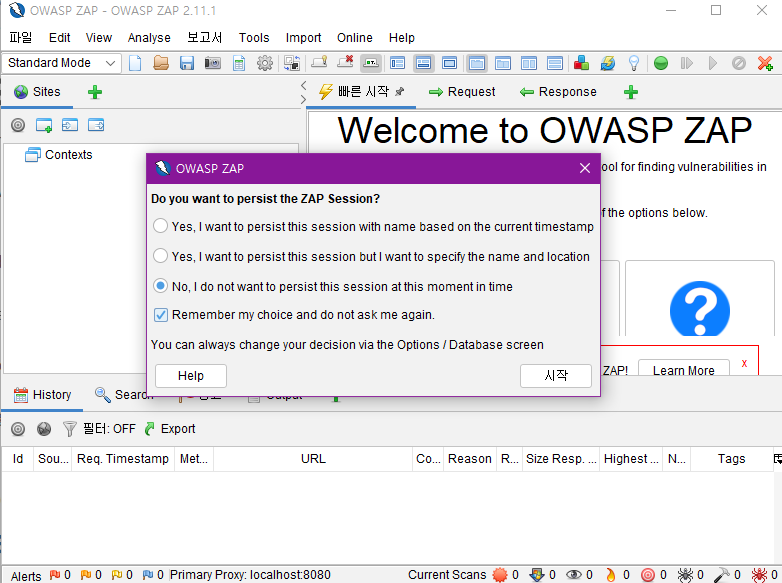Image resolution: width=782 pixels, height=583 pixels.
Task: Toggle the show tab names and icons toolbar button
Action: pyautogui.click(x=371, y=63)
